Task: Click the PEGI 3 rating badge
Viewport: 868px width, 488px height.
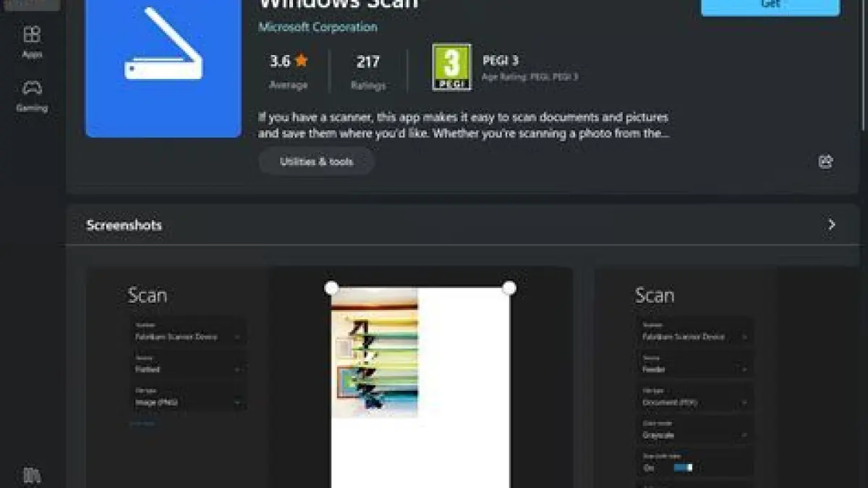Action: [x=451, y=67]
